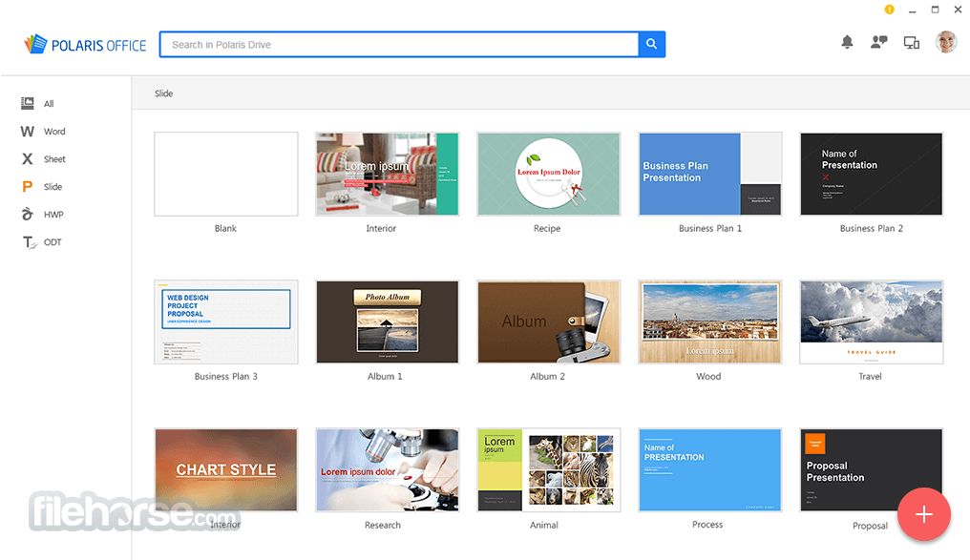Choose the Travel template thumbnail
Viewport: 970px width, 560px height.
tap(871, 322)
